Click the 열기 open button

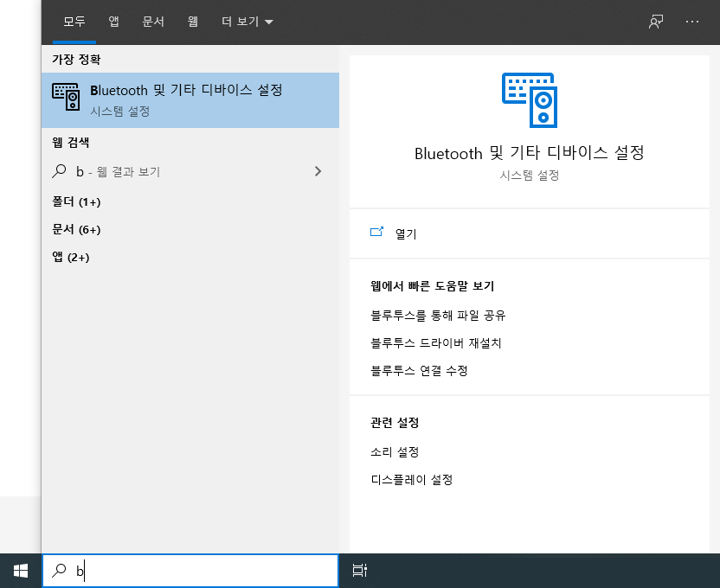[530, 233]
